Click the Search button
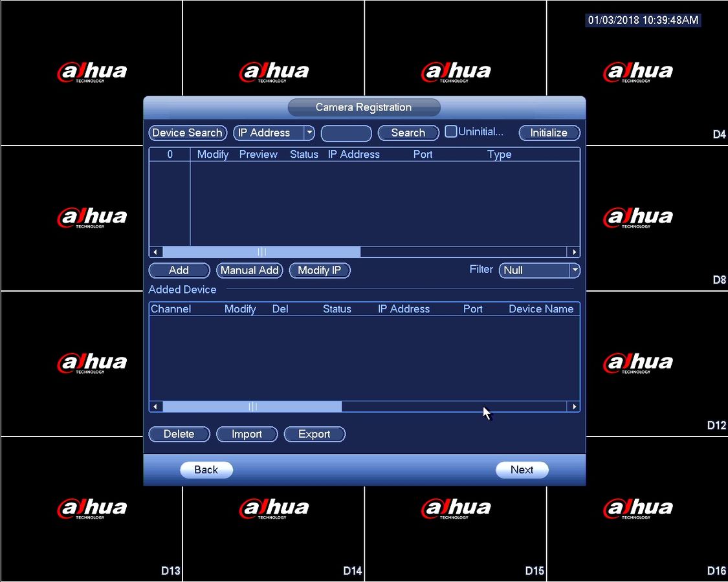 408,133
